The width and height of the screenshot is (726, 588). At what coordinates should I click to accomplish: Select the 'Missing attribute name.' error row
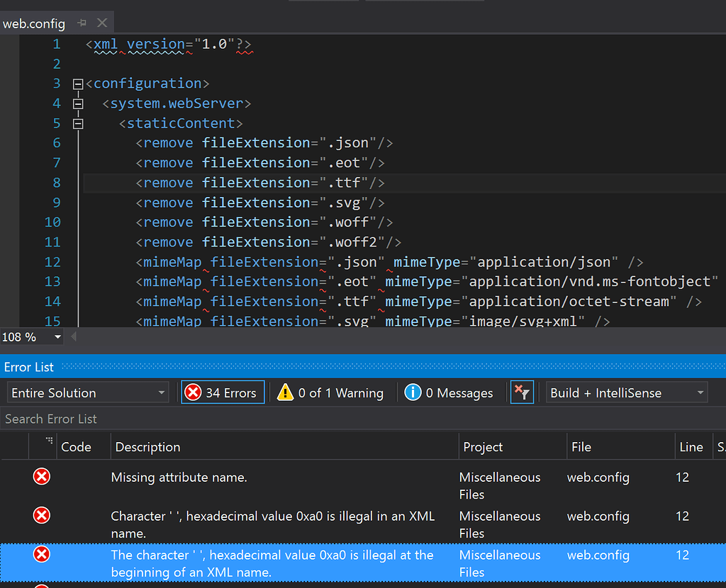click(x=363, y=485)
